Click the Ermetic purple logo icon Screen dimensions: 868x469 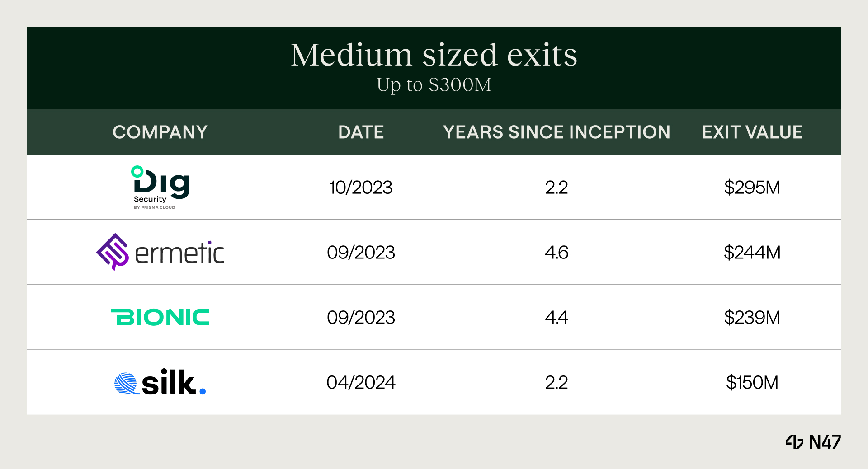point(113,252)
